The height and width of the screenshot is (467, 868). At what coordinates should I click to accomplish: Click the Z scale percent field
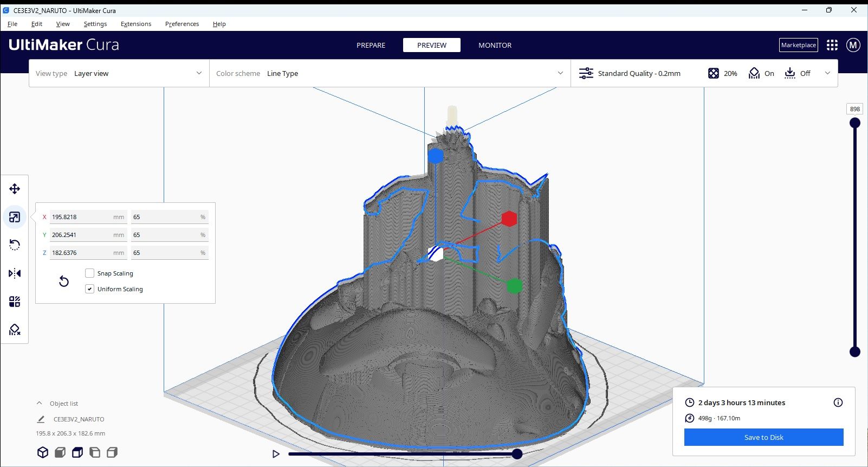(x=170, y=253)
